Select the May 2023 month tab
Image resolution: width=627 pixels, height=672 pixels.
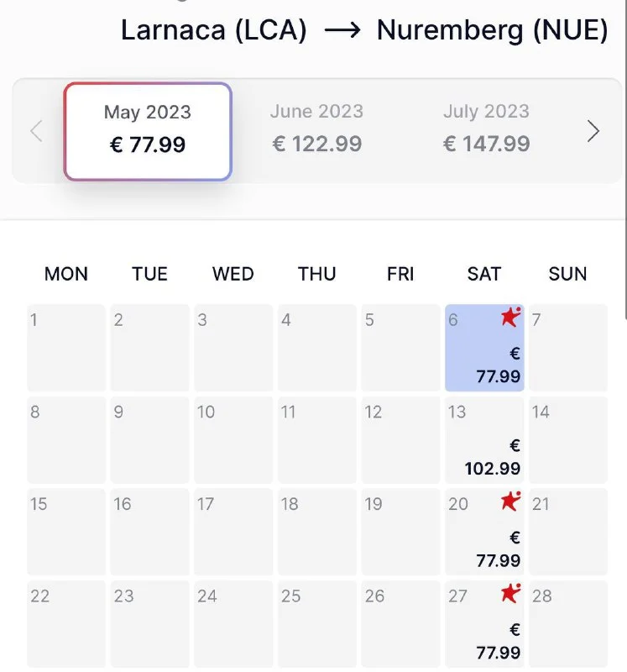[148, 131]
